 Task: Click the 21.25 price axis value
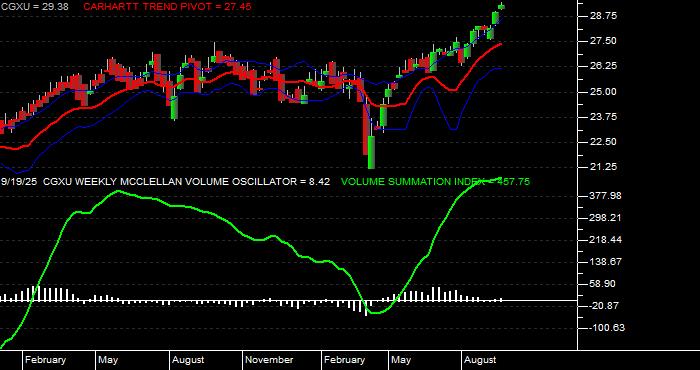603,166
